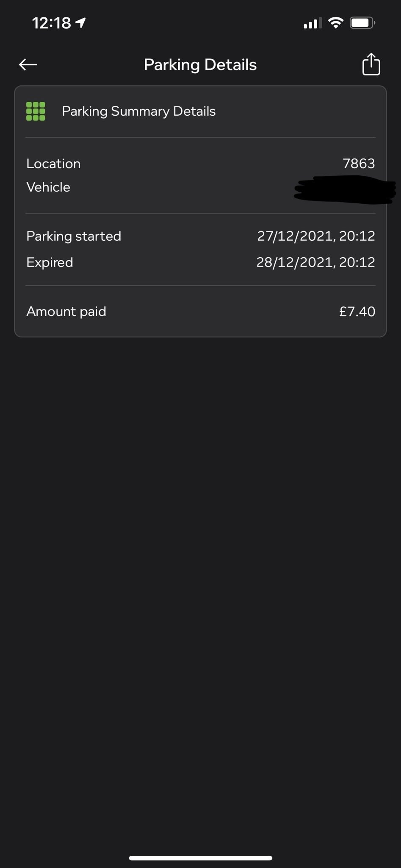
Task: Tap the home indicator bar
Action: (x=200, y=858)
